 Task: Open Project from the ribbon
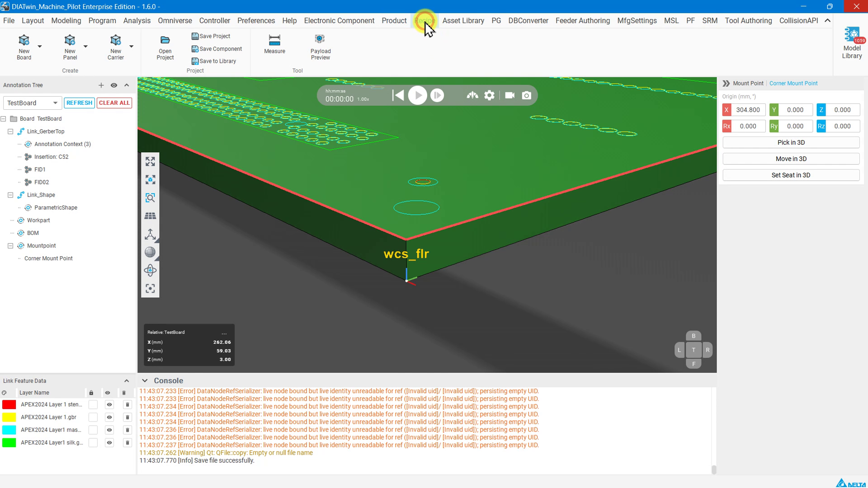tap(165, 47)
